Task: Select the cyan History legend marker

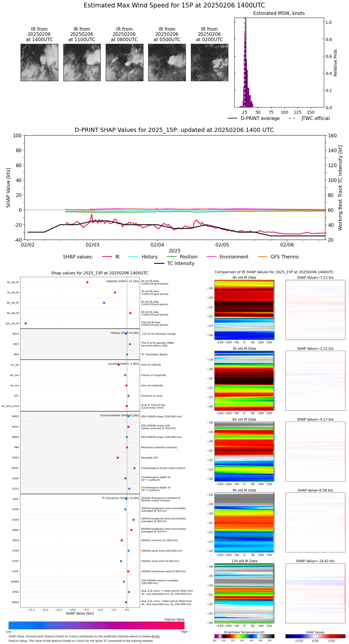Action: click(x=133, y=257)
